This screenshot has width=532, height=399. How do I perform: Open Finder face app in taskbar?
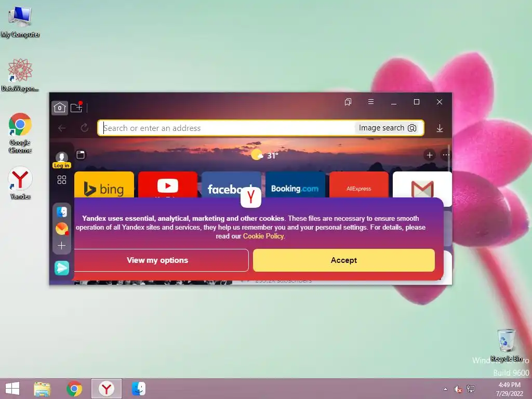138,389
